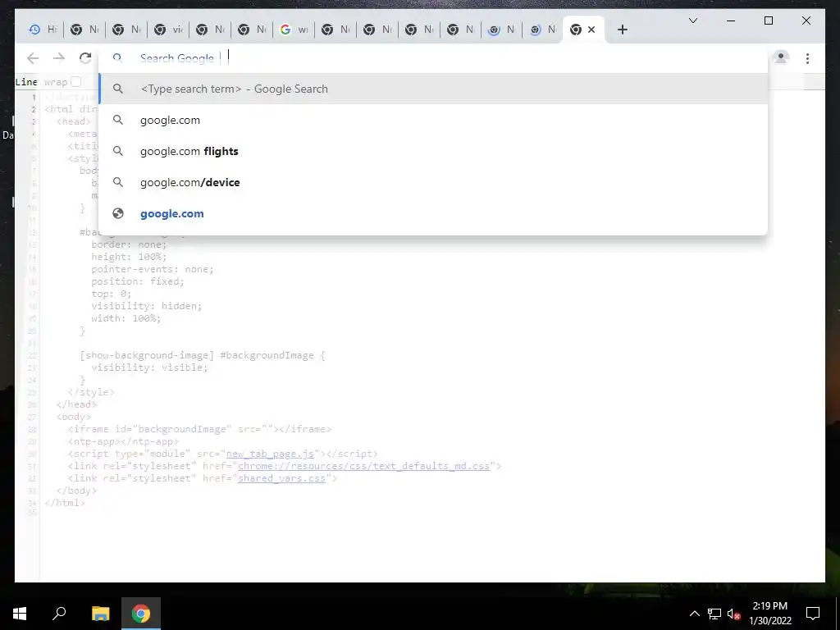Click the '<ntp-app></ntp-app>' source line
Screen dimensions: 840x630
(x=123, y=441)
